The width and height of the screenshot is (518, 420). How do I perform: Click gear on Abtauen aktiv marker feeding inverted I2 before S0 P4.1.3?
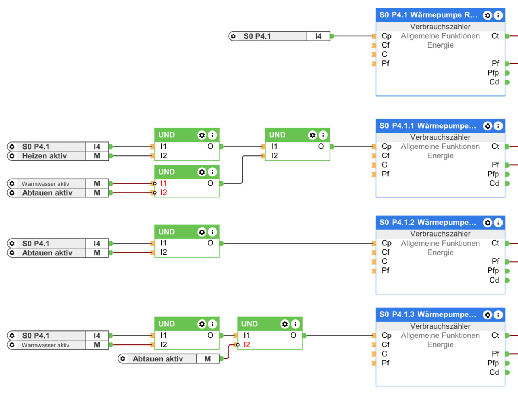coord(123,359)
